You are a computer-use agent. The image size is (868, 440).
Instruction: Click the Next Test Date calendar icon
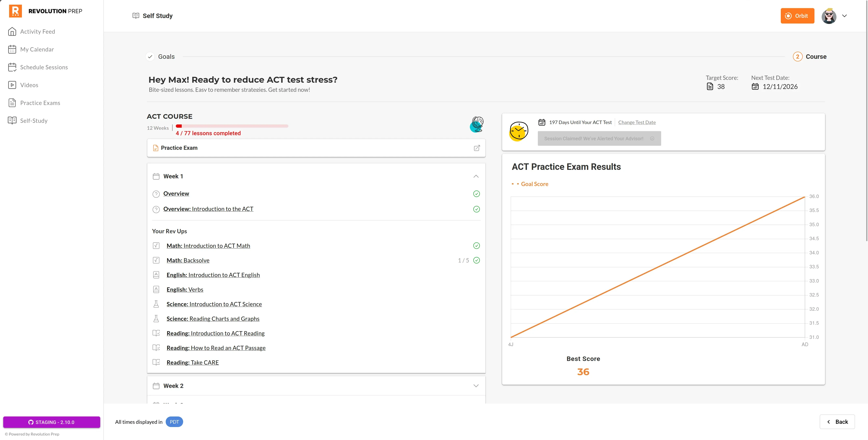(755, 87)
